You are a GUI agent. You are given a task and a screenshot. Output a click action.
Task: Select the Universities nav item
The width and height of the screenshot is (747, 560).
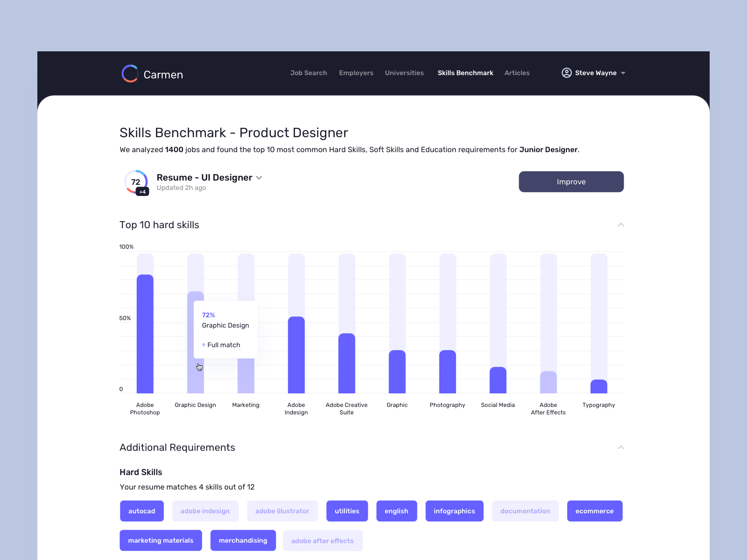404,73
